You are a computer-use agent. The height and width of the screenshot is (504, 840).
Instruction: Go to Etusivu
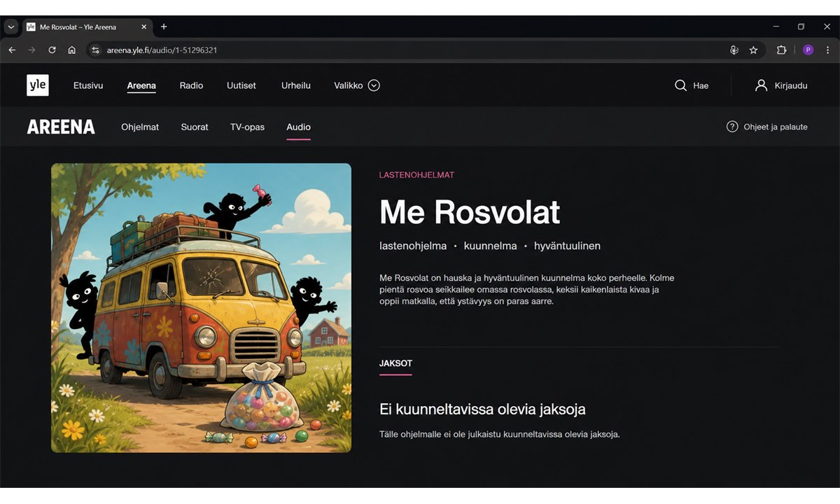pos(88,85)
